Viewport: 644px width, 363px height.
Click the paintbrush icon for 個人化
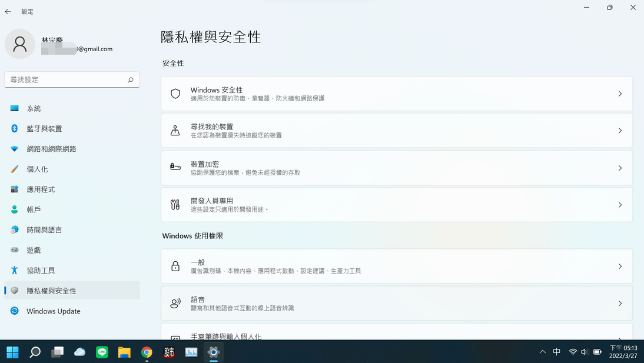pyautogui.click(x=14, y=169)
